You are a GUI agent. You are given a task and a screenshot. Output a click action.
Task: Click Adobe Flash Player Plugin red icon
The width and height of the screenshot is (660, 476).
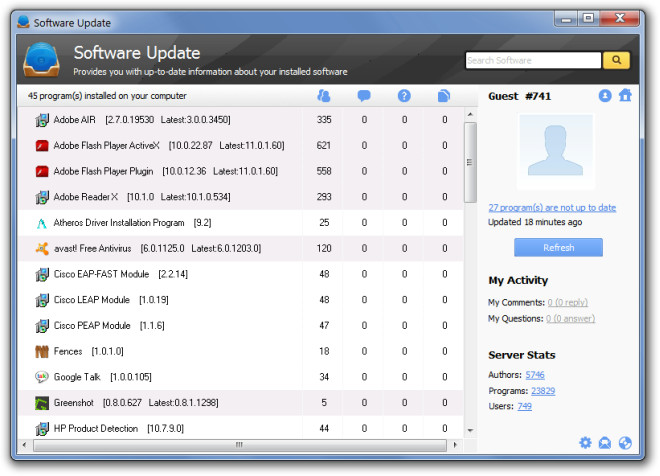pos(42,171)
